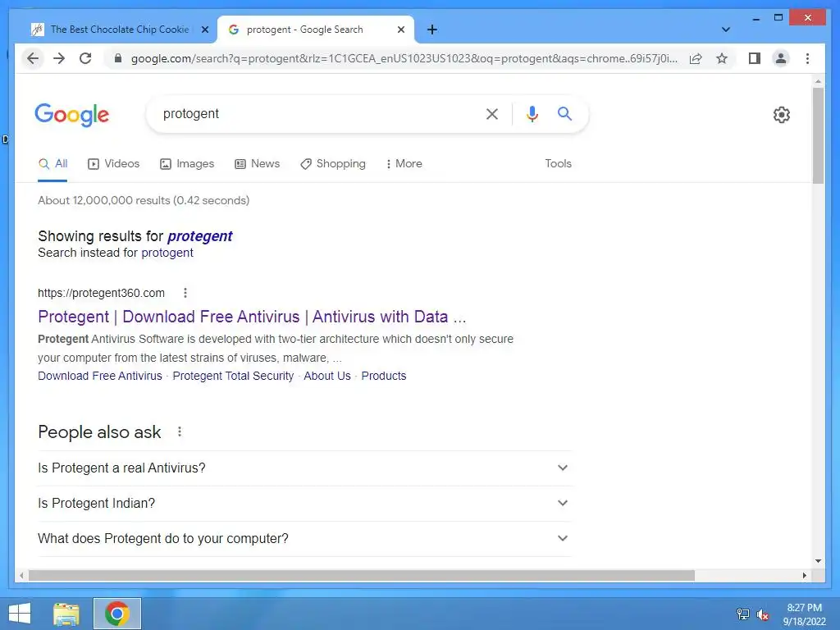Go to Google home via logo

coord(72,115)
